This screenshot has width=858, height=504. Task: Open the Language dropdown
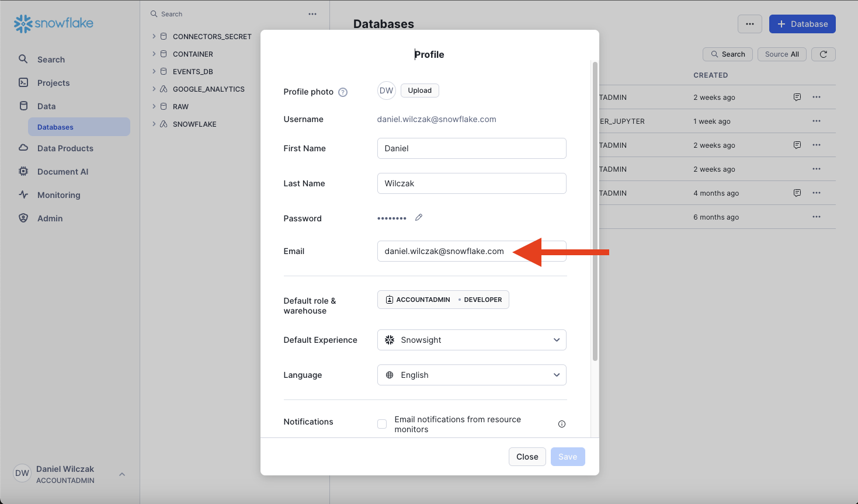click(472, 375)
